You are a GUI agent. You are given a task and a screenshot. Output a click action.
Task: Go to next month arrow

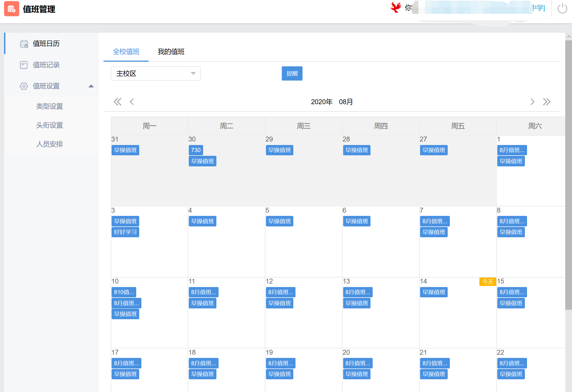tap(532, 102)
